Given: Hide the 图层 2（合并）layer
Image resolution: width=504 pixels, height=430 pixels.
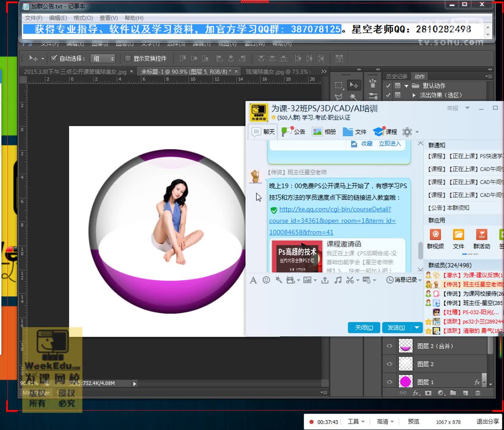Looking at the screenshot, I should [x=390, y=346].
